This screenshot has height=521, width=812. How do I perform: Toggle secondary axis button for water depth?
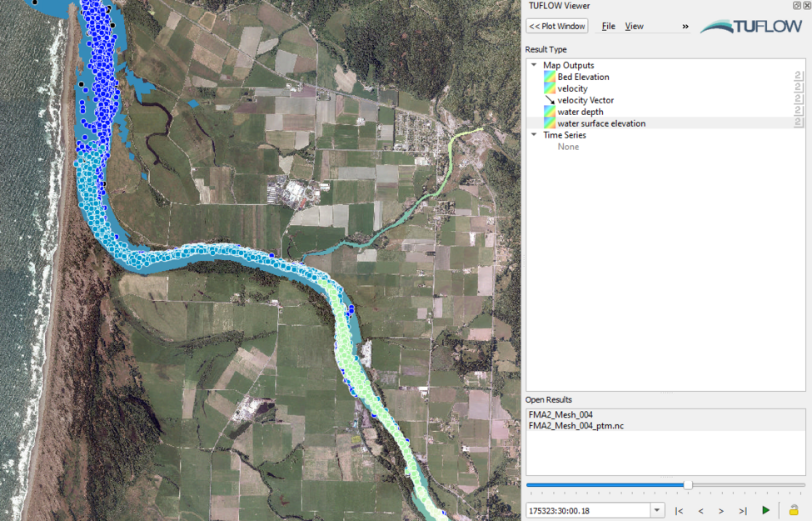pyautogui.click(x=798, y=112)
